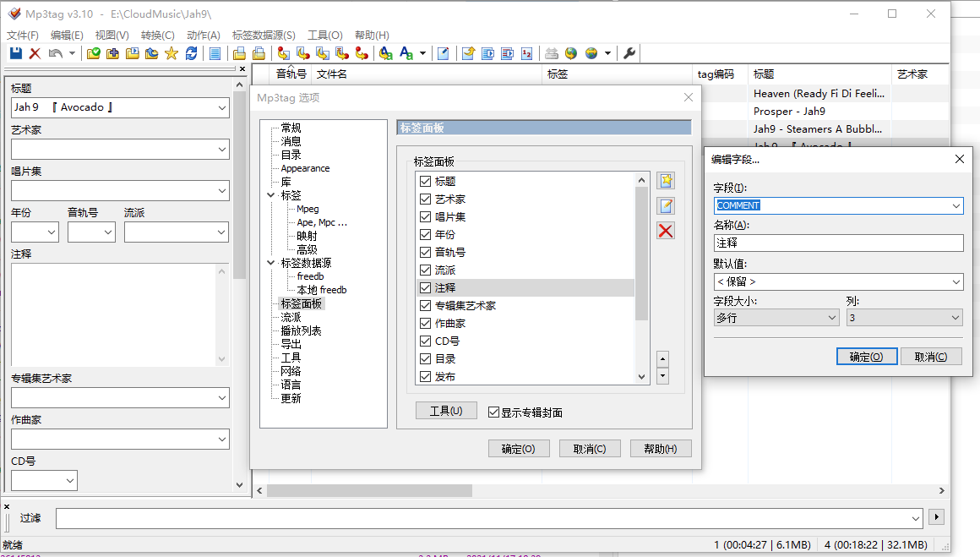
Task: Open options via the wrench toolbar icon
Action: 629,53
